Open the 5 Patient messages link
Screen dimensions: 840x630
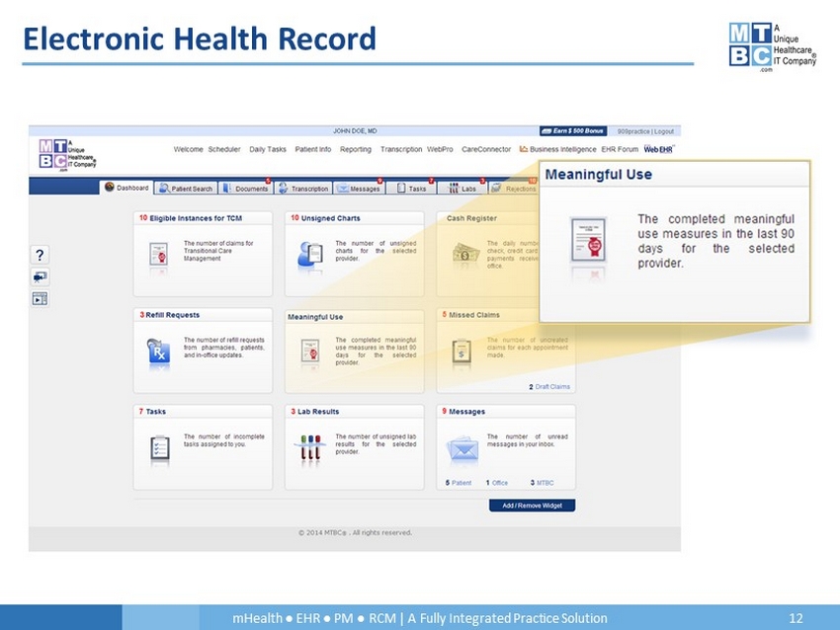coord(459,483)
